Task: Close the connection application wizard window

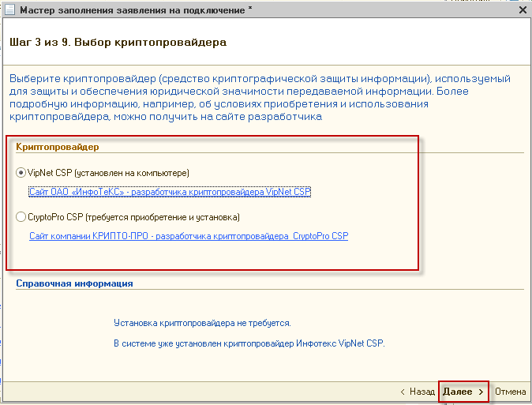Action: click(522, 11)
